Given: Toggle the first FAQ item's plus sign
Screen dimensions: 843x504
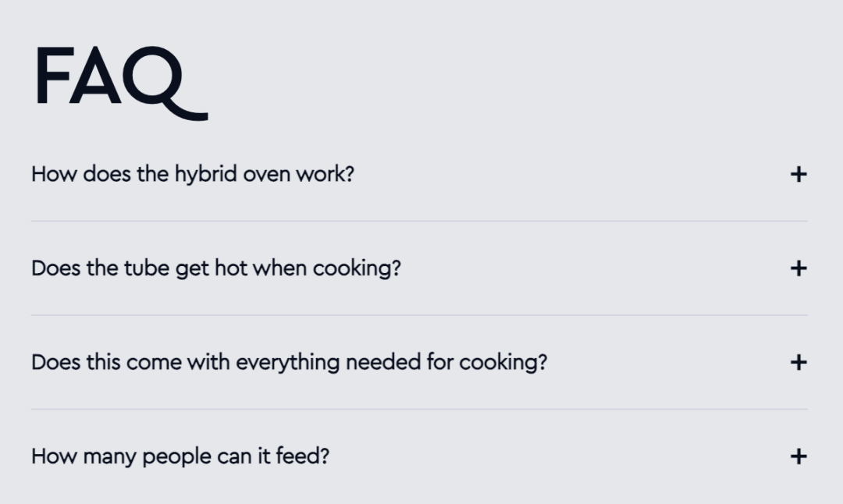Looking at the screenshot, I should (798, 174).
